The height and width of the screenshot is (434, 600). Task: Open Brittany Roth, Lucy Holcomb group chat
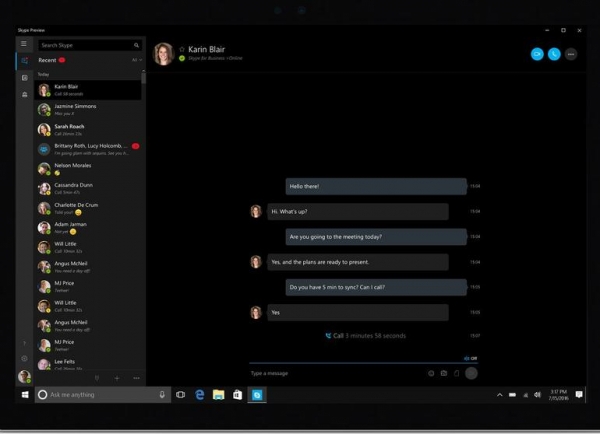click(x=88, y=149)
